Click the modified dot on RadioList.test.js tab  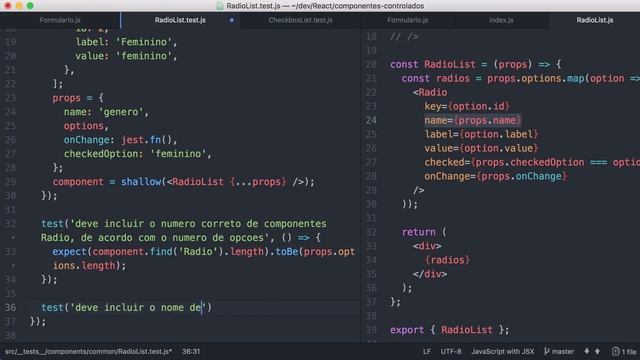pyautogui.click(x=231, y=20)
